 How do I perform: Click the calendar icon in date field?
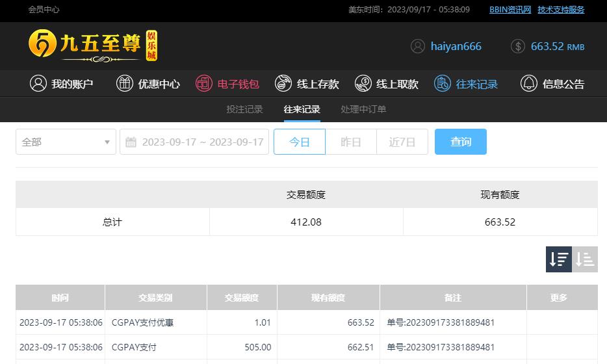pyautogui.click(x=131, y=142)
